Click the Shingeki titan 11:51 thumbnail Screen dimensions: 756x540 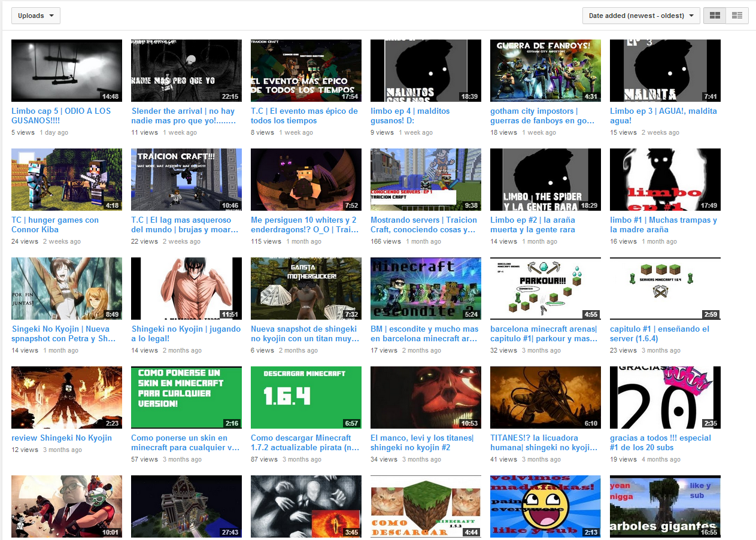(x=186, y=289)
